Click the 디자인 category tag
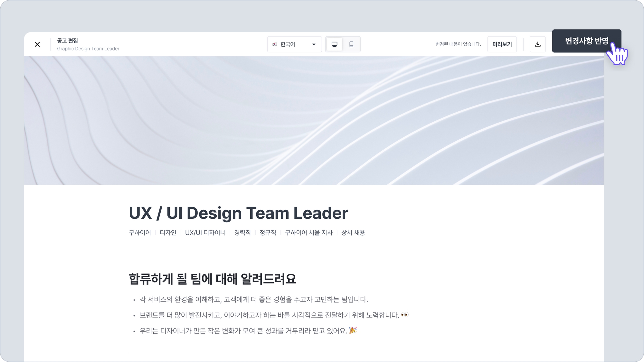The image size is (644, 362). 168,233
